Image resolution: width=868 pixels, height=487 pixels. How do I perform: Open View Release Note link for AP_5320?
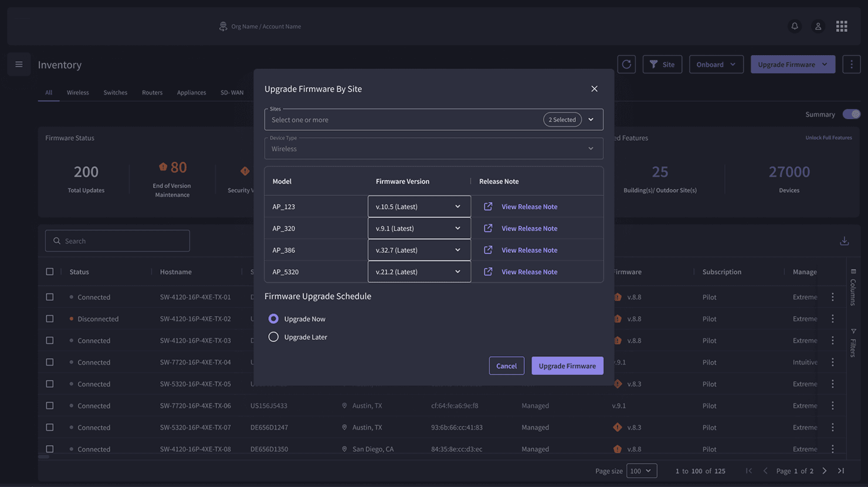(529, 272)
